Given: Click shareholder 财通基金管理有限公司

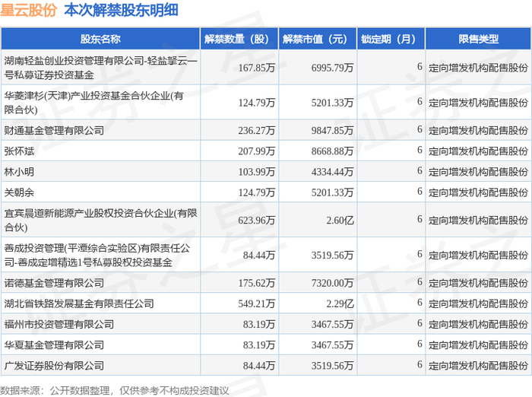Looking at the screenshot, I should coord(54,130).
